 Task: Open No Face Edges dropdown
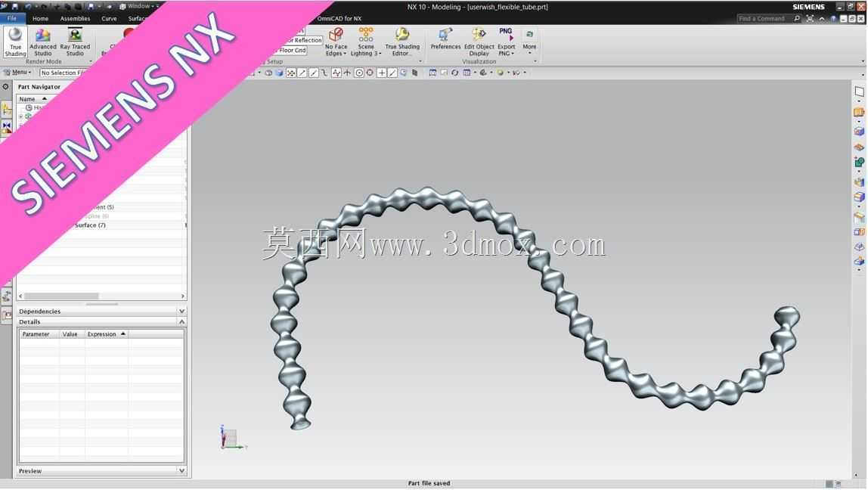click(336, 42)
